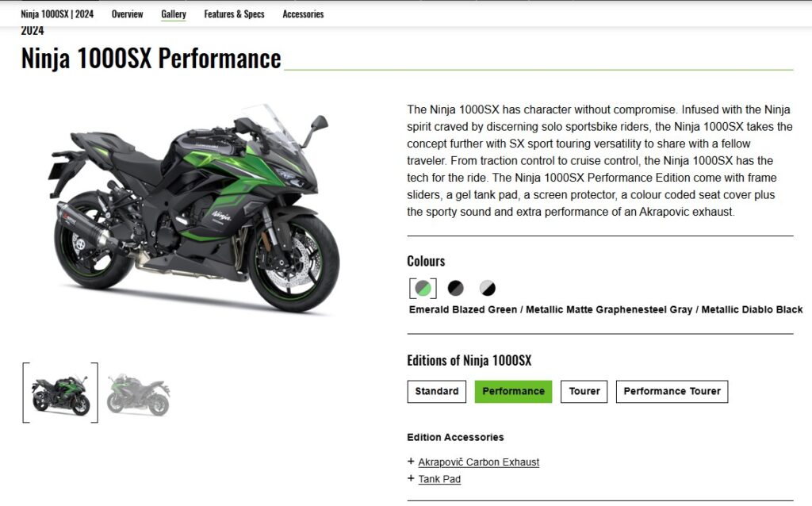812x506 pixels.
Task: Select the first front-view bike thumbnail
Action: (x=60, y=393)
